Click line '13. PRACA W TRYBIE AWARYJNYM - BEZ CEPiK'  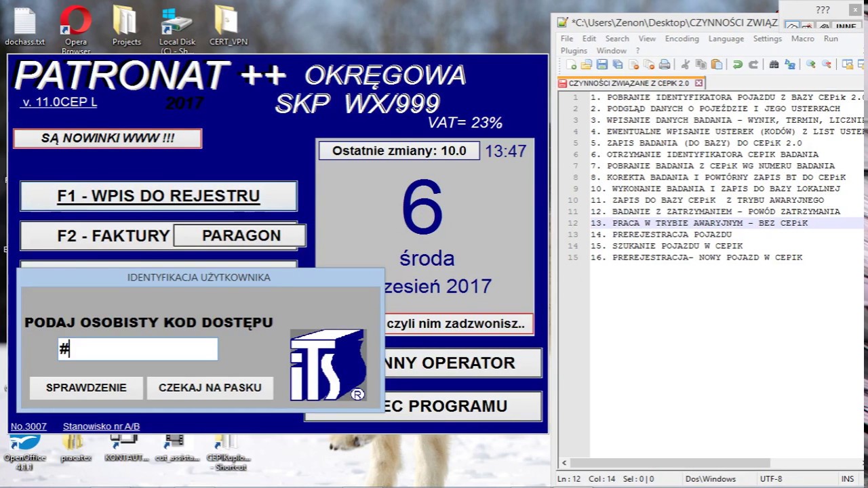(699, 223)
